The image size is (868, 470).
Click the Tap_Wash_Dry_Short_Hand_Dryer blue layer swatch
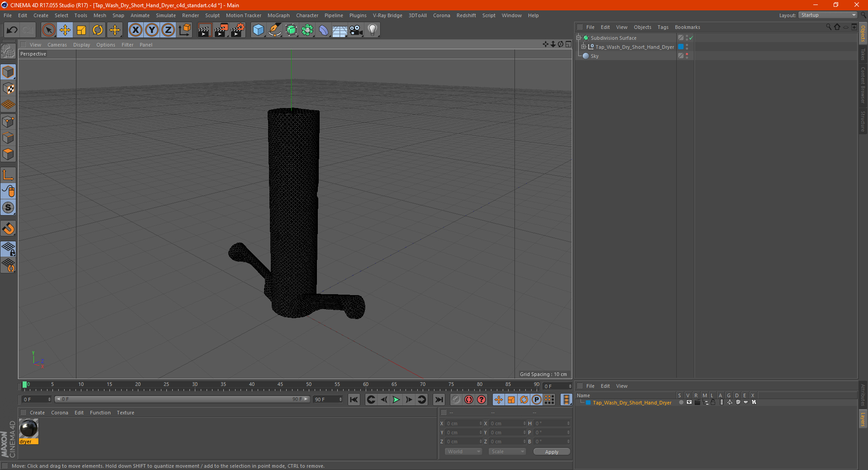(681, 47)
